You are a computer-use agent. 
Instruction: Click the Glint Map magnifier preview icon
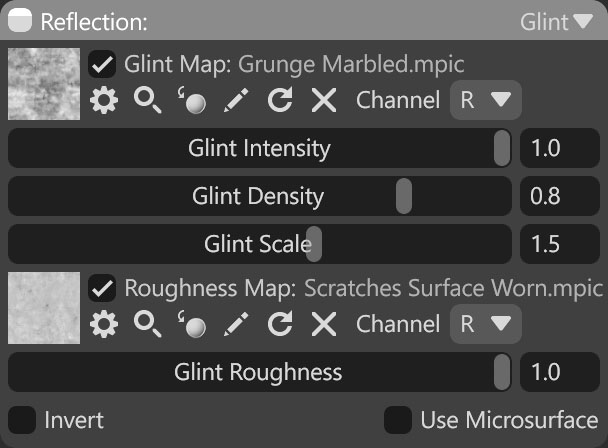147,100
